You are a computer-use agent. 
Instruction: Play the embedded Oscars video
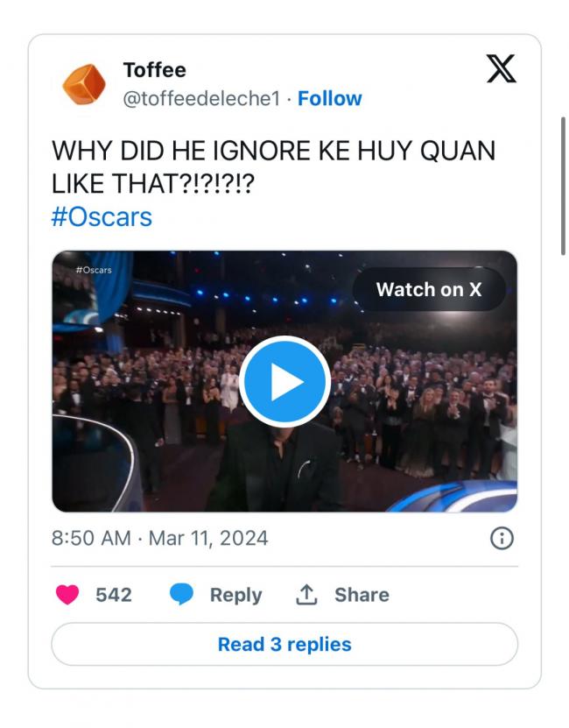[284, 381]
